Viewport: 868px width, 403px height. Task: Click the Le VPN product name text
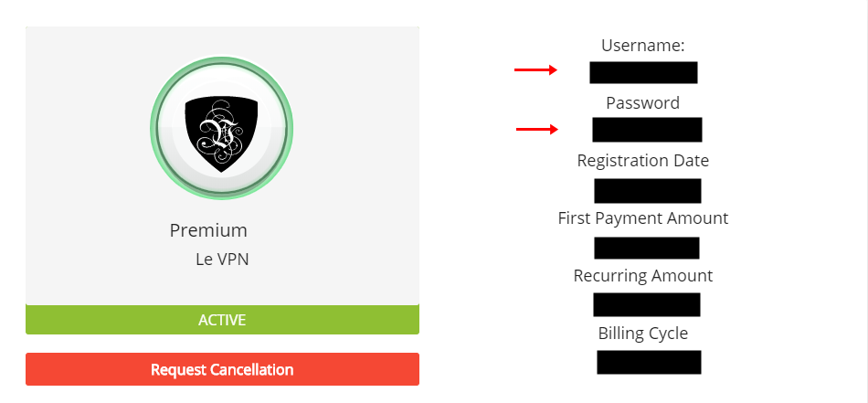(x=222, y=260)
